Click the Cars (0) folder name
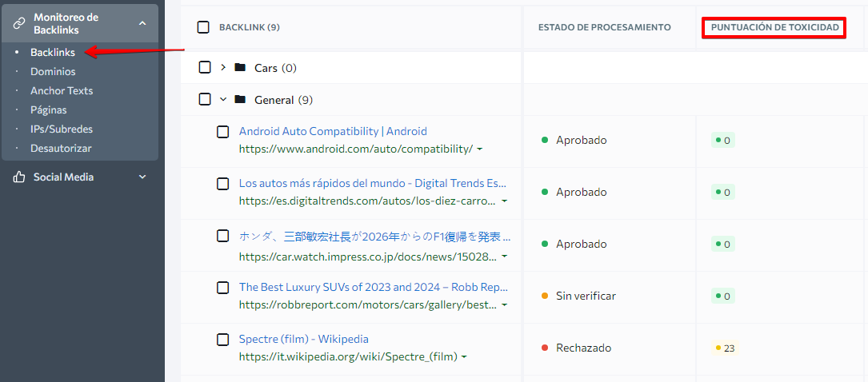The height and width of the screenshot is (382, 868). pos(276,68)
